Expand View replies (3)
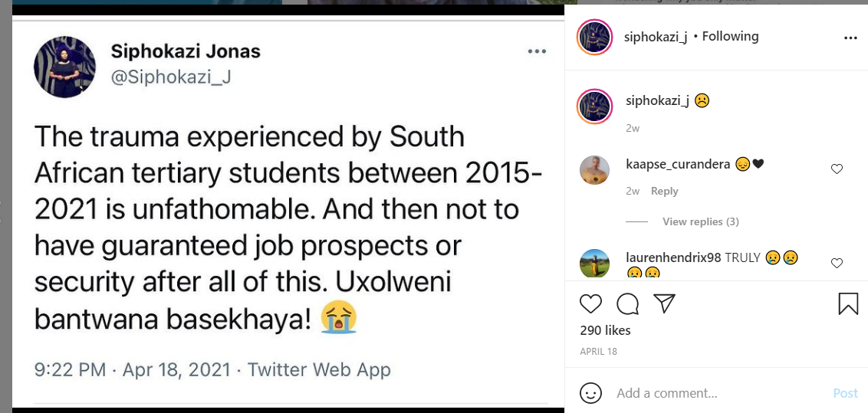Viewport: 868px width, 413px height. coord(700,221)
